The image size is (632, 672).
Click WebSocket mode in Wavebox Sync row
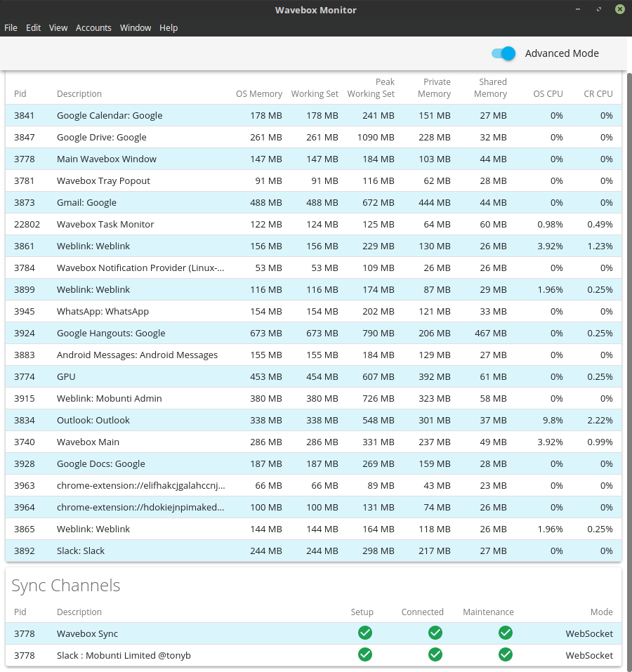(589, 633)
